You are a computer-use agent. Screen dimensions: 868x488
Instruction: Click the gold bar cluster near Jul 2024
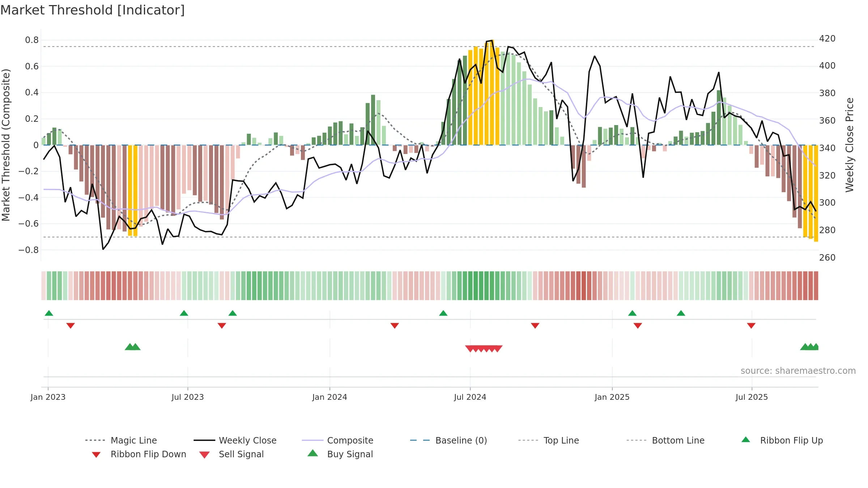[484, 93]
